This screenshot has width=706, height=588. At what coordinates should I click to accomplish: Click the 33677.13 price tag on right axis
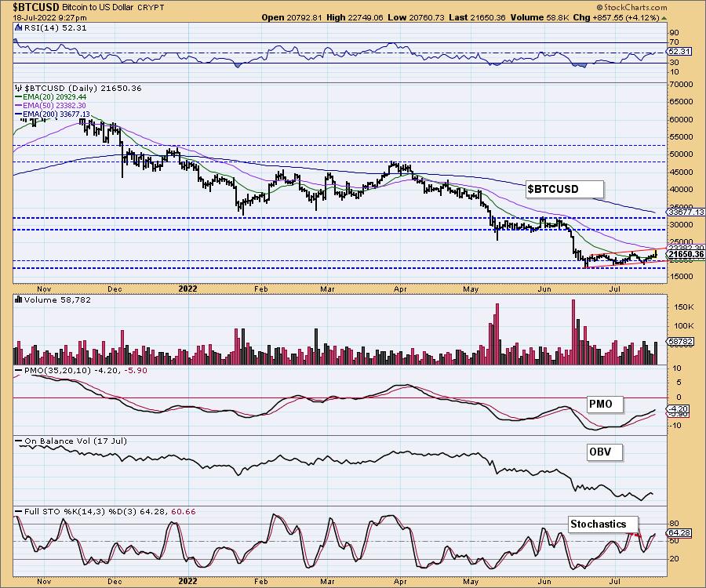(x=686, y=212)
